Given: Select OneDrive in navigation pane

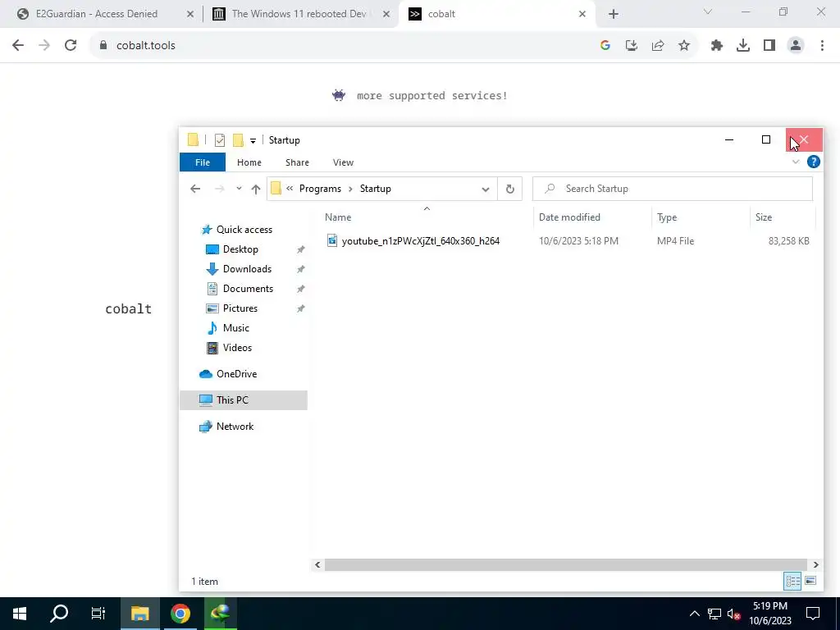Looking at the screenshot, I should pos(236,374).
